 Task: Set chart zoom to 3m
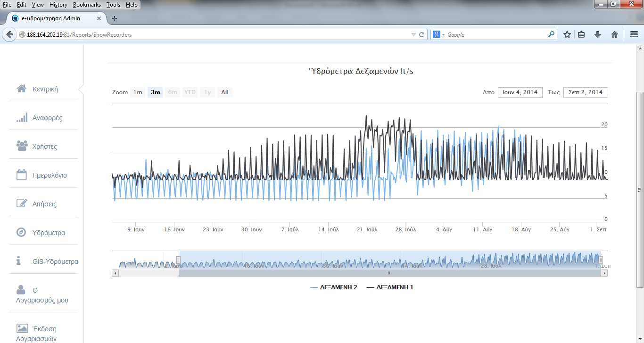(156, 92)
